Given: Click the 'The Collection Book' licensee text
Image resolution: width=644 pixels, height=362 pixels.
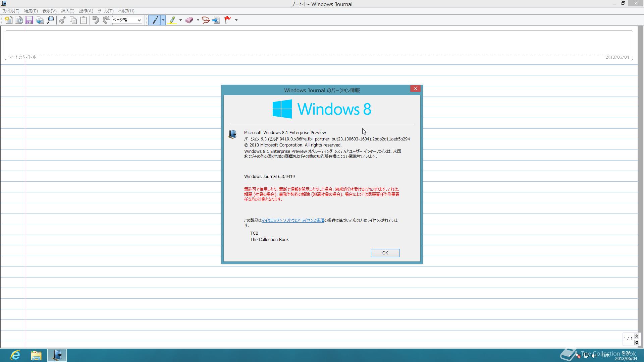Looking at the screenshot, I should [269, 240].
